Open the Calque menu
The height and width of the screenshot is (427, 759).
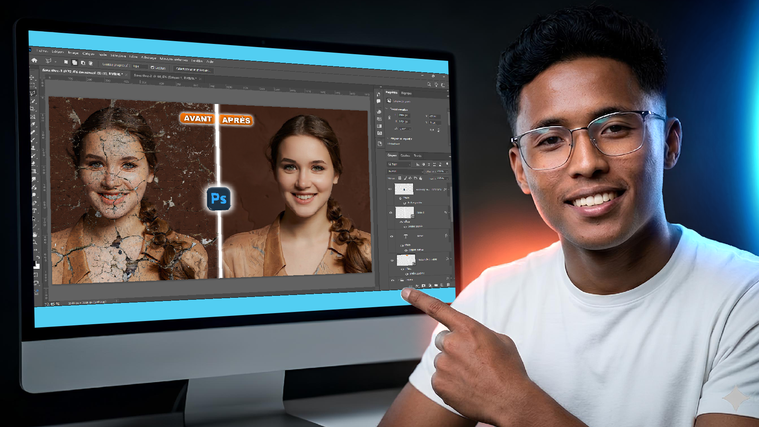coord(89,54)
